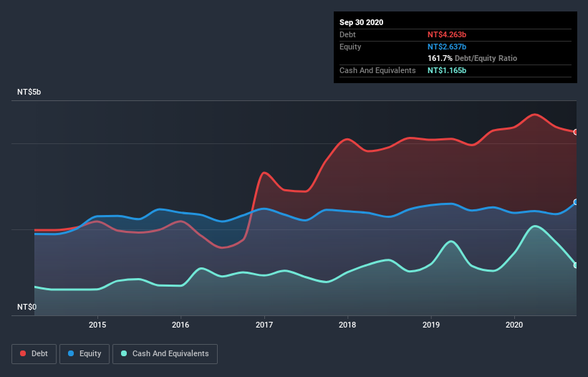The height and width of the screenshot is (377, 588).
Task: Click the Equity label in tooltip
Action: (350, 47)
